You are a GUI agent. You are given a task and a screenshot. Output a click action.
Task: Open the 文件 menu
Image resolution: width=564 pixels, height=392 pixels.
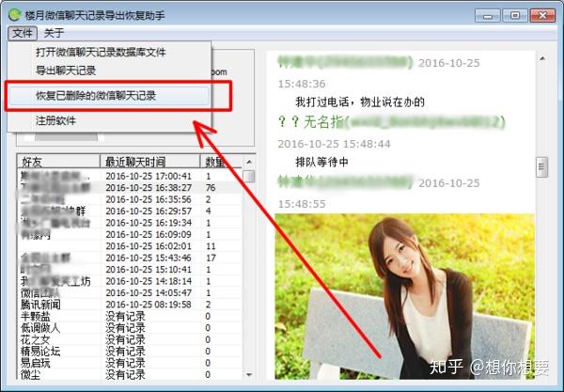23,33
